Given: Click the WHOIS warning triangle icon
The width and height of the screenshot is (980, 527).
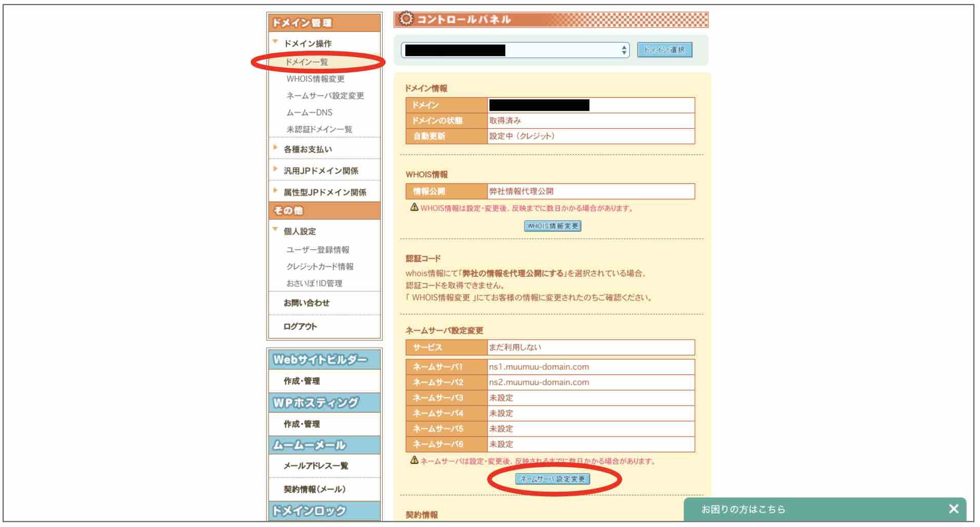Looking at the screenshot, I should click(x=414, y=207).
